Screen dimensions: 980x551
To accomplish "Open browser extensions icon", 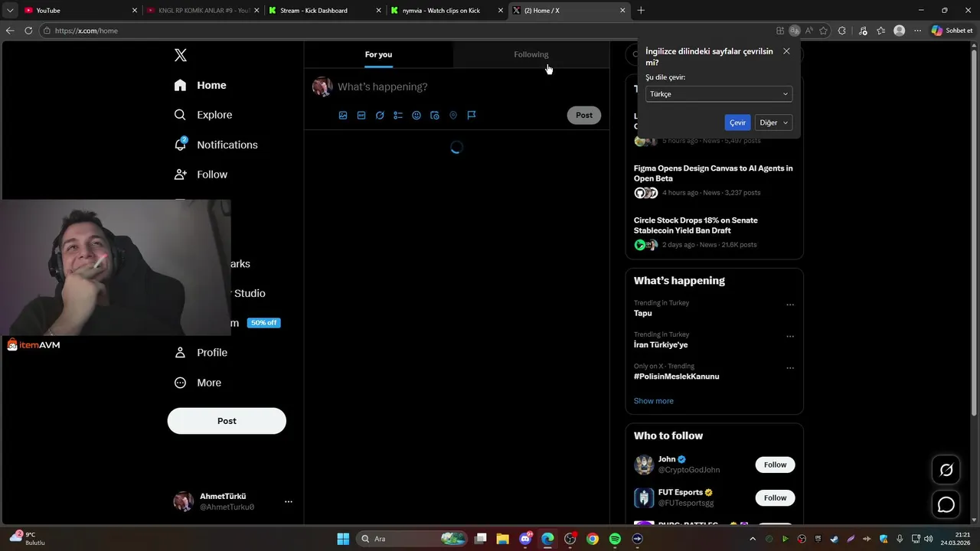I will click(842, 31).
